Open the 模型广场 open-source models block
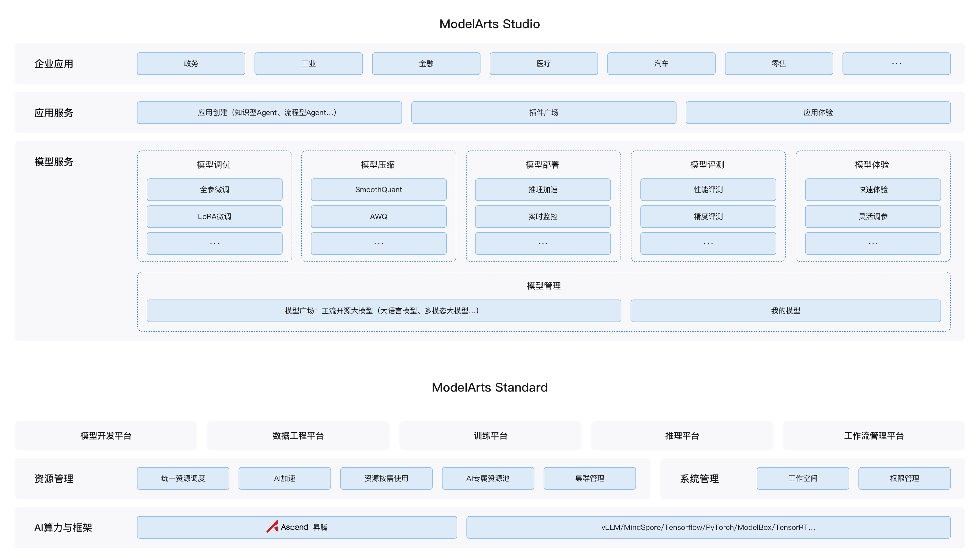 pos(383,311)
